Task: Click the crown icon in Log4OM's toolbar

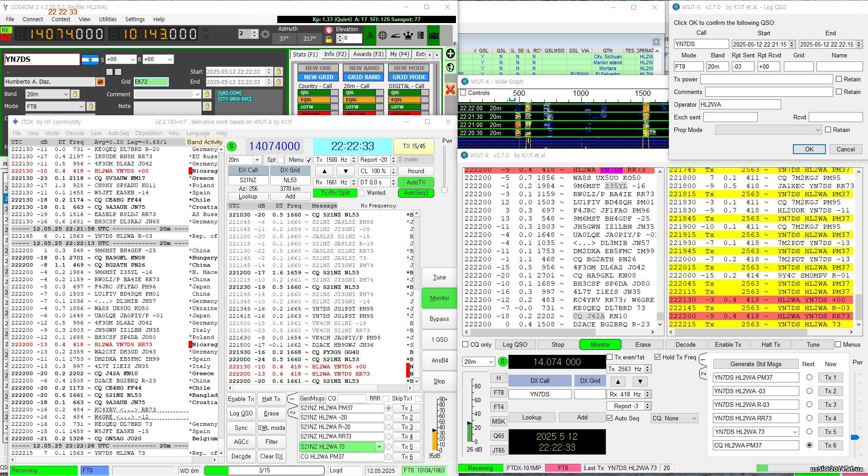Action: pos(408,35)
